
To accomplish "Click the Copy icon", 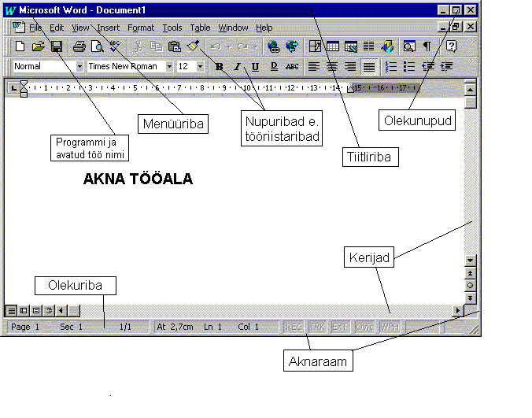I will (x=156, y=46).
